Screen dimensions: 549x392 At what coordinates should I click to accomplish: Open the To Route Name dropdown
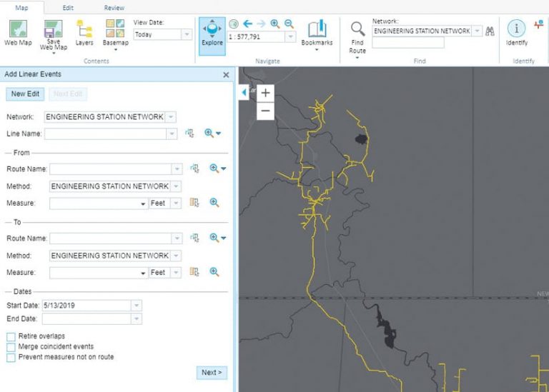(177, 238)
